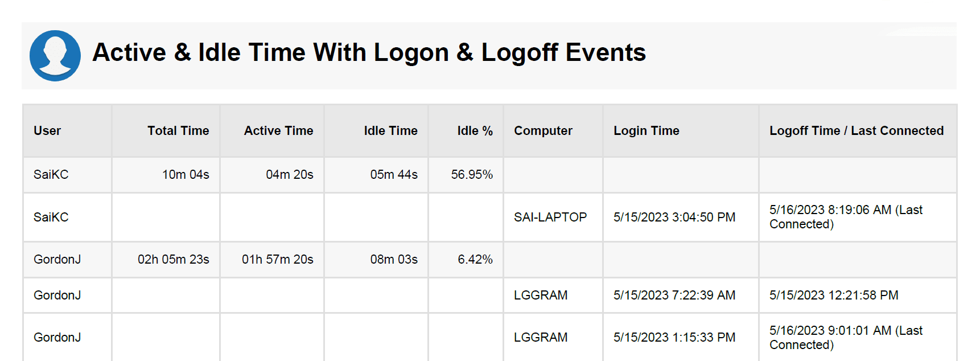Select the Idle % column header
This screenshot has height=361, width=980.
475,131
